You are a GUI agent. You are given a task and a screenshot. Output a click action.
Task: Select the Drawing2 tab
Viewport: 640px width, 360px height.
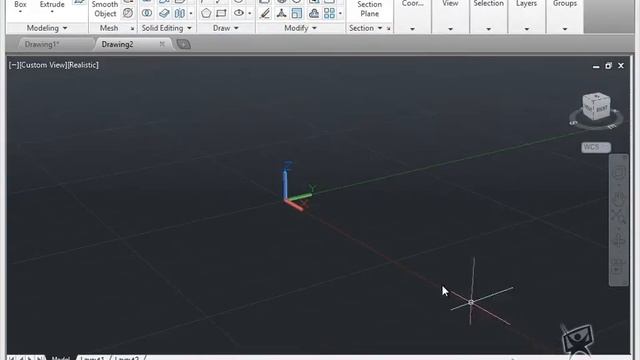coord(118,44)
